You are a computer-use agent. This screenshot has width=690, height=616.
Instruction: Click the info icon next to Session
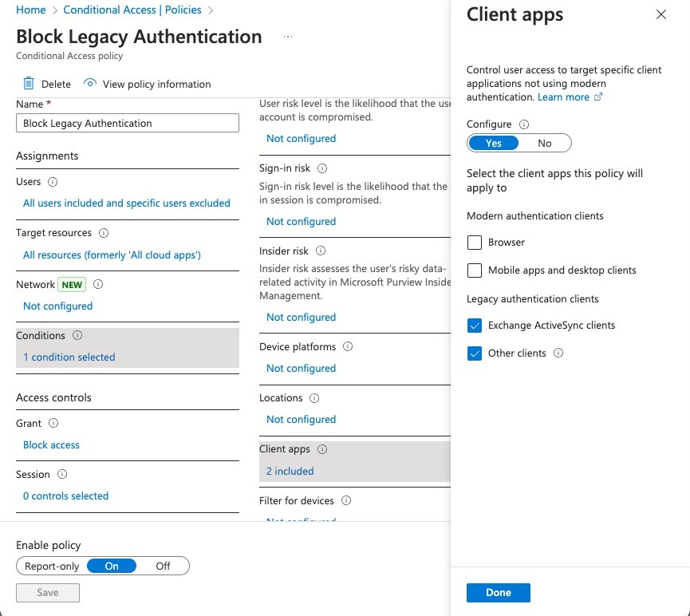[x=62, y=474]
